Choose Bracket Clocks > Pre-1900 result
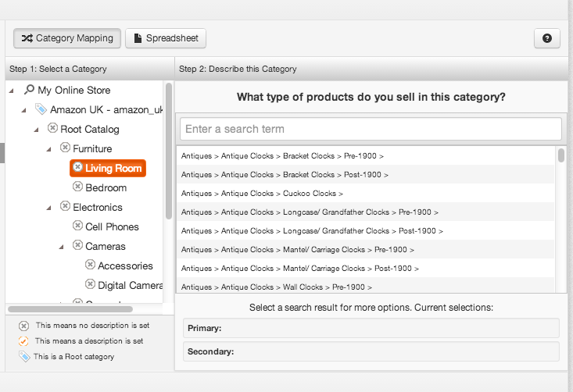The width and height of the screenshot is (573, 392). pos(365,156)
